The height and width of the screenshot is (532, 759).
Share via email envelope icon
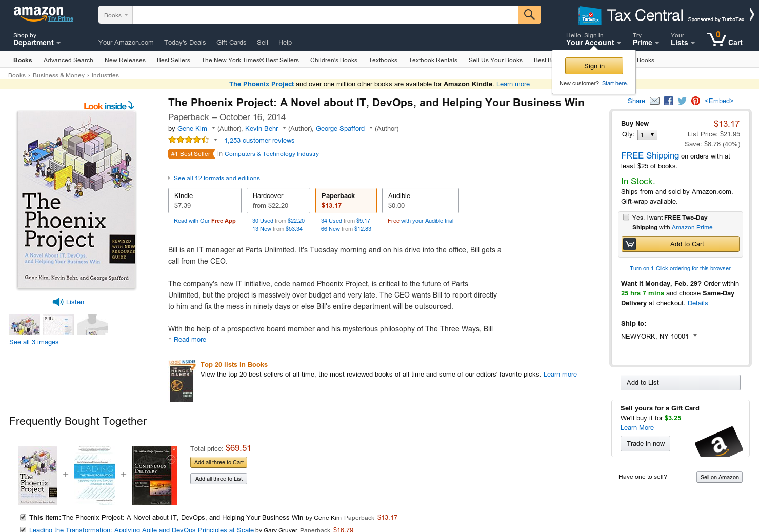click(x=654, y=101)
